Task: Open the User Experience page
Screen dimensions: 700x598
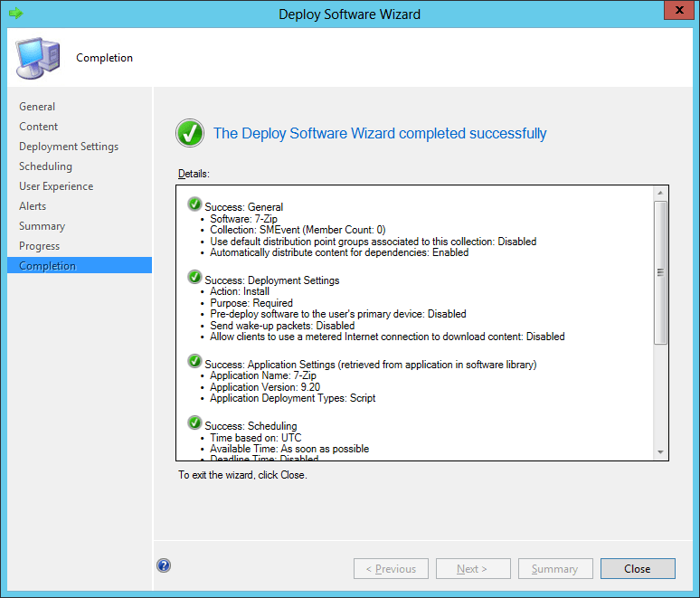Action: [x=56, y=186]
